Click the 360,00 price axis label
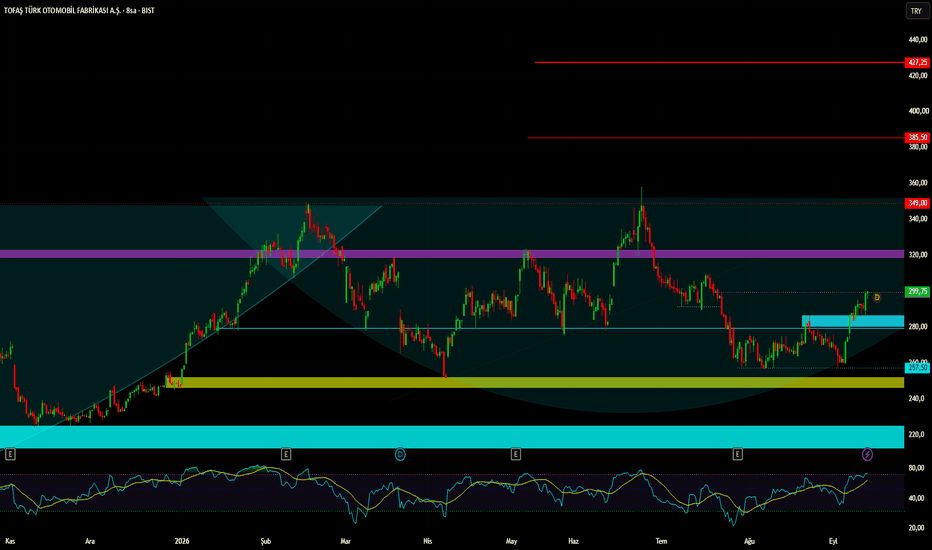 (917, 183)
